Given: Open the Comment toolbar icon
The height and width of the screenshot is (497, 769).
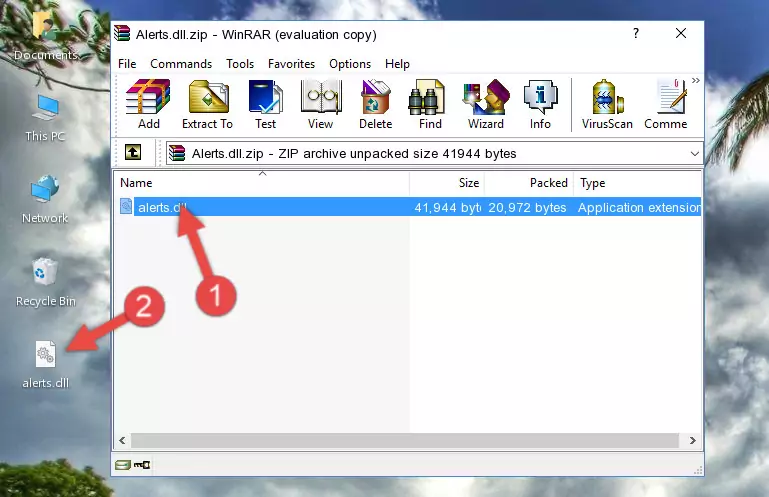Looking at the screenshot, I should pyautogui.click(x=666, y=105).
